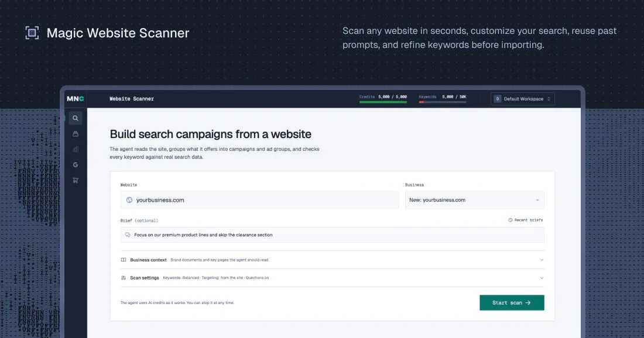644x338 pixels.
Task: Click heading "Build search campaigns from a website"
Action: pyautogui.click(x=210, y=134)
